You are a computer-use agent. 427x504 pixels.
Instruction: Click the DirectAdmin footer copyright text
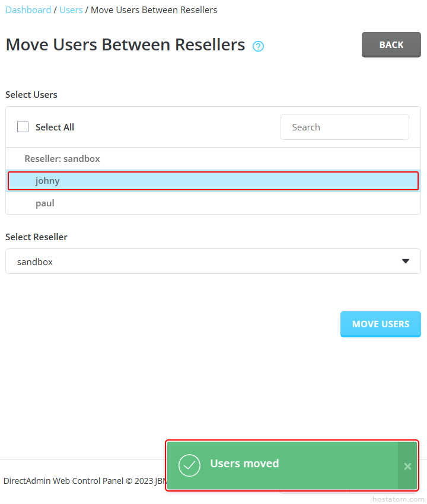pos(83,481)
